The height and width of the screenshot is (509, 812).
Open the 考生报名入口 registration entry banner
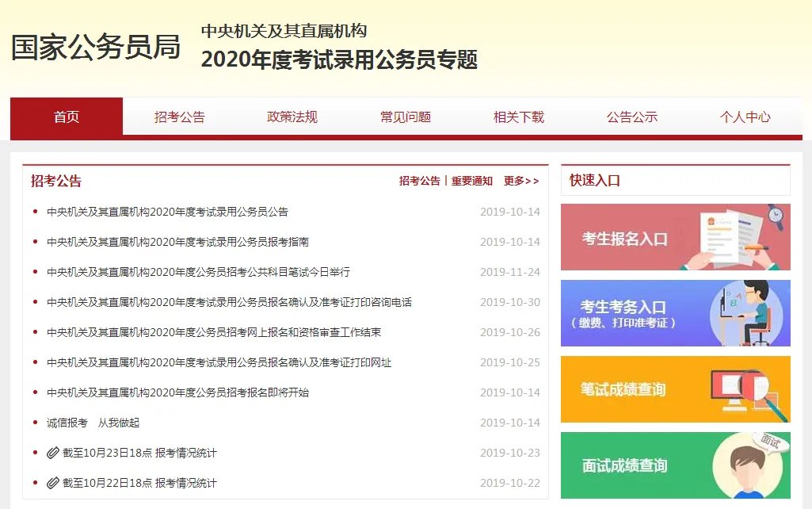(675, 239)
